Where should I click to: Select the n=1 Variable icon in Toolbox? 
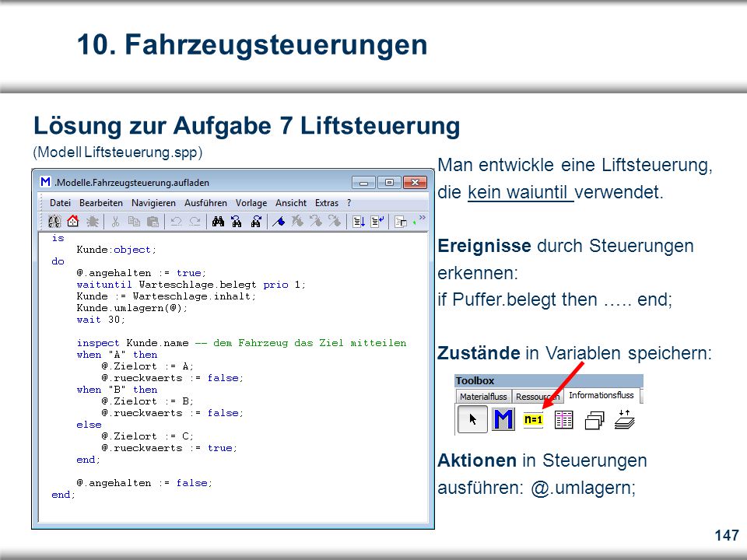(533, 419)
